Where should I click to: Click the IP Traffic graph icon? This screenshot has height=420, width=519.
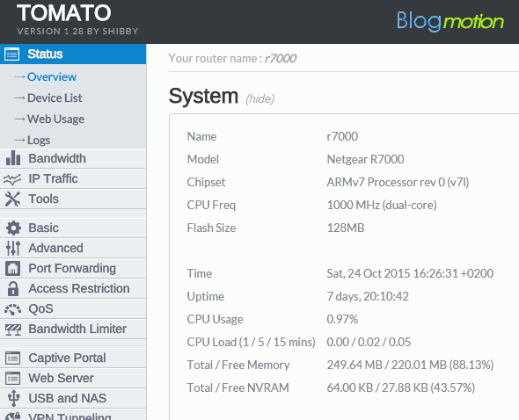tap(12, 179)
